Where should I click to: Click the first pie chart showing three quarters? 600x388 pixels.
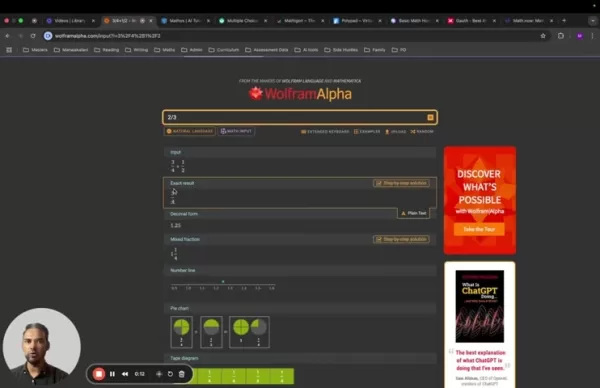point(181,332)
